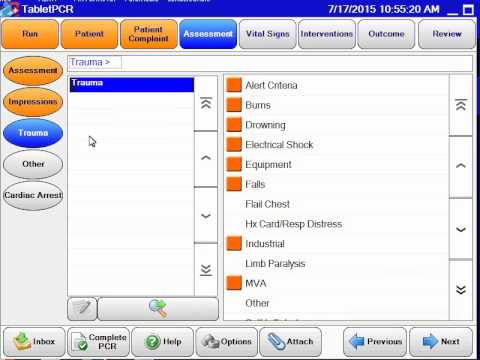The height and width of the screenshot is (360, 480).
Task: Move up in trauma category list
Action: 461,167
